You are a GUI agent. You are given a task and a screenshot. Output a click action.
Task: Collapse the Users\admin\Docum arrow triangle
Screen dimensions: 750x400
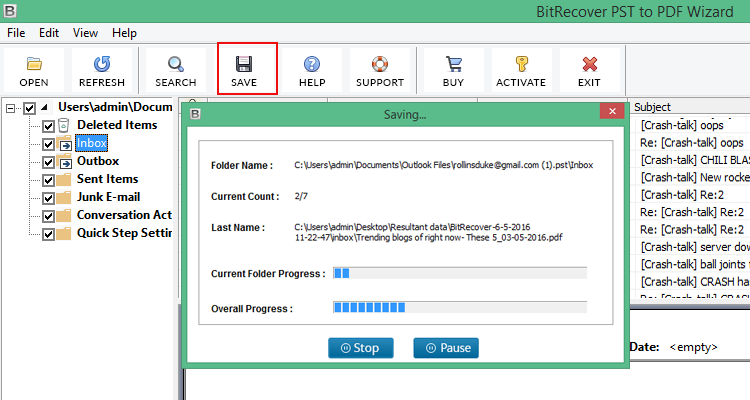coord(44,107)
